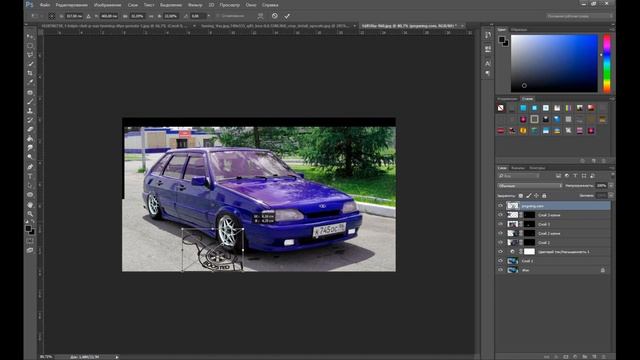Open the Layers panel flyout menu
The height and width of the screenshot is (360, 640).
click(x=612, y=168)
